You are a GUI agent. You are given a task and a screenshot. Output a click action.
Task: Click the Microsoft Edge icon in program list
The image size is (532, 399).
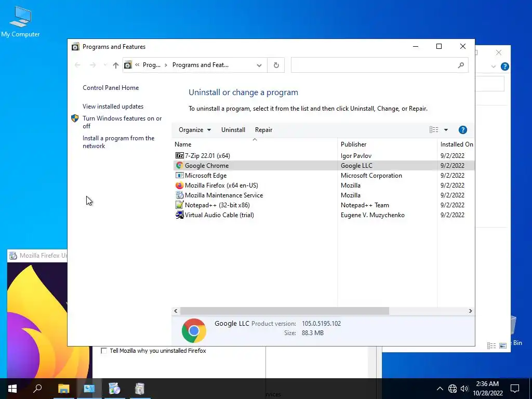tap(179, 176)
